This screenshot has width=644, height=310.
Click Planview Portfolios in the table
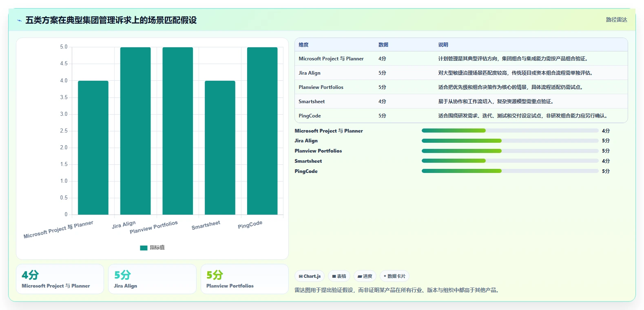(x=321, y=87)
